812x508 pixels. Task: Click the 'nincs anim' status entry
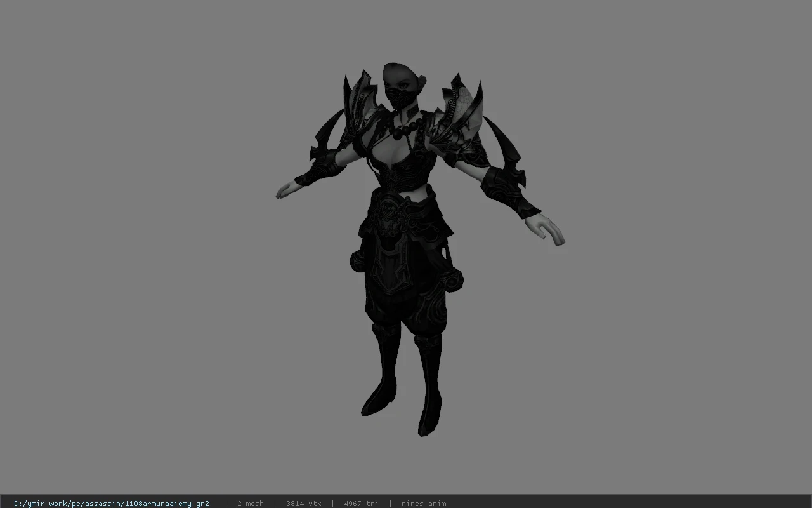424,504
